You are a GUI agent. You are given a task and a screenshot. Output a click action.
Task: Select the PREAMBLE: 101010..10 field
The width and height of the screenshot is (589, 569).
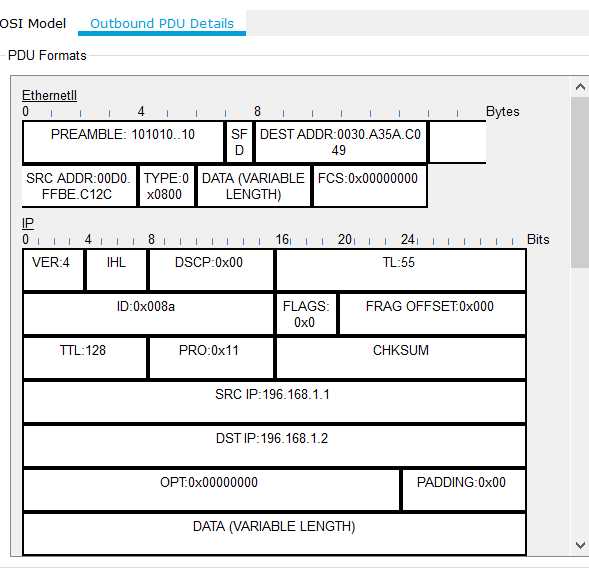click(x=123, y=142)
